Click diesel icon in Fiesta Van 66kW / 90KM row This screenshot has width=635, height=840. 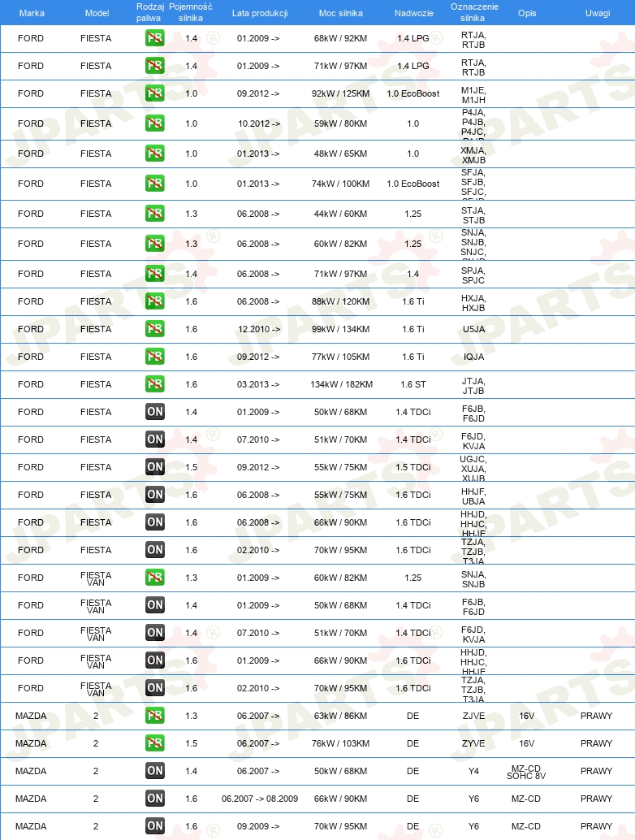click(x=155, y=660)
